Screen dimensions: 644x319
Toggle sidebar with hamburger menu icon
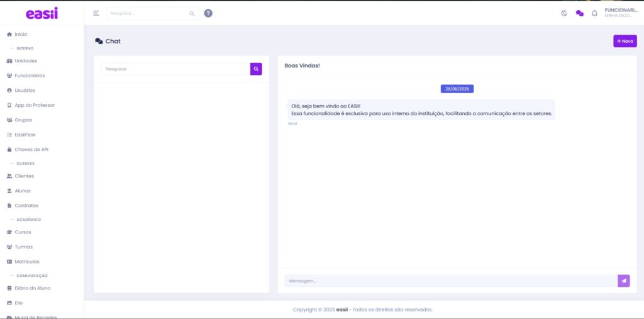coord(96,13)
